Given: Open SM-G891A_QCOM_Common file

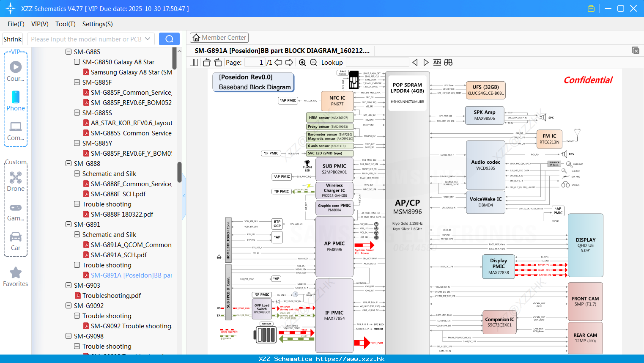Looking at the screenshot, I should [131, 245].
